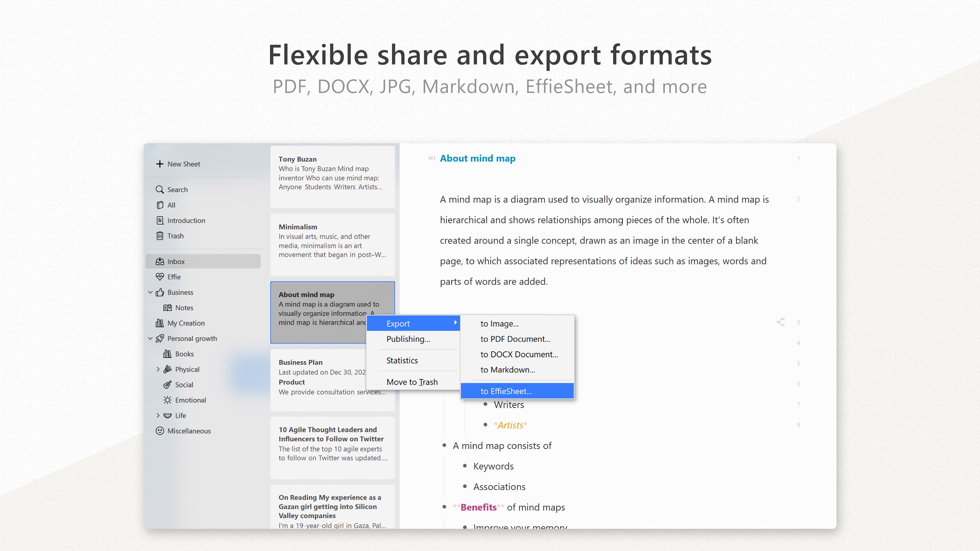This screenshot has width=980, height=551.
Task: Select the Effie heart icon folder
Action: [160, 277]
